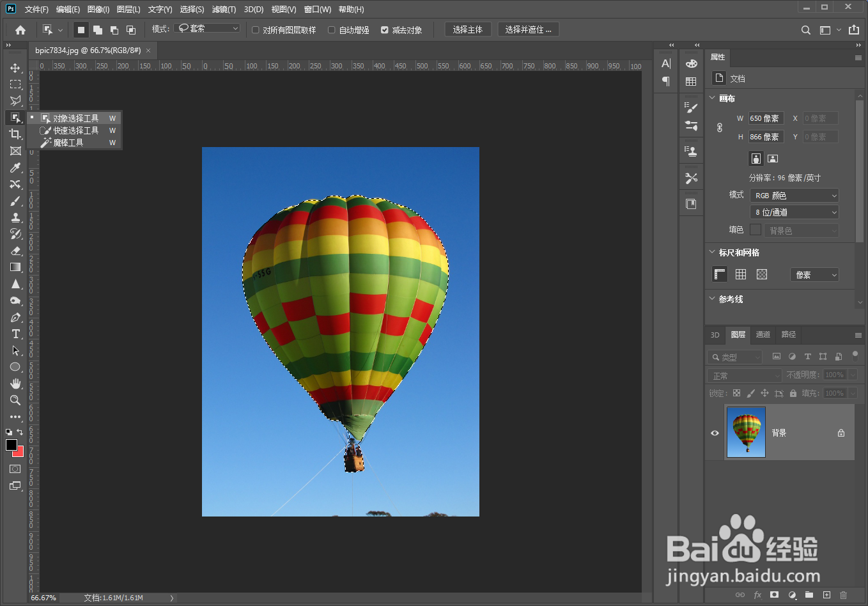Select the Move tool

pyautogui.click(x=15, y=68)
